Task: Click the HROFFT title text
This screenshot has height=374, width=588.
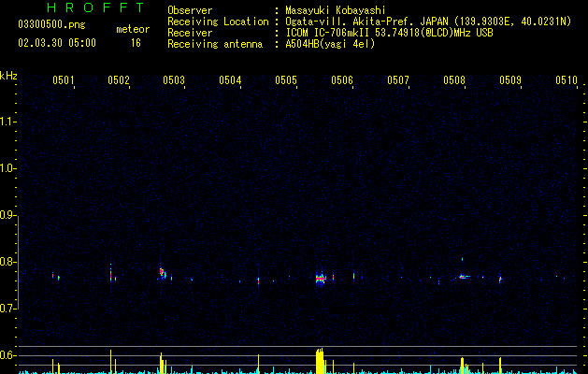Action: (x=95, y=7)
